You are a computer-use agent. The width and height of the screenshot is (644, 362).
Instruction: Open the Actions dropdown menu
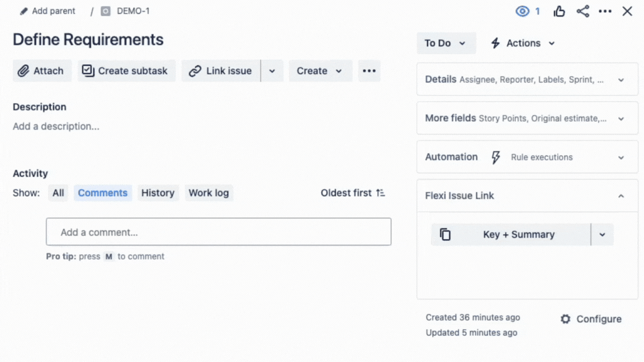[523, 43]
